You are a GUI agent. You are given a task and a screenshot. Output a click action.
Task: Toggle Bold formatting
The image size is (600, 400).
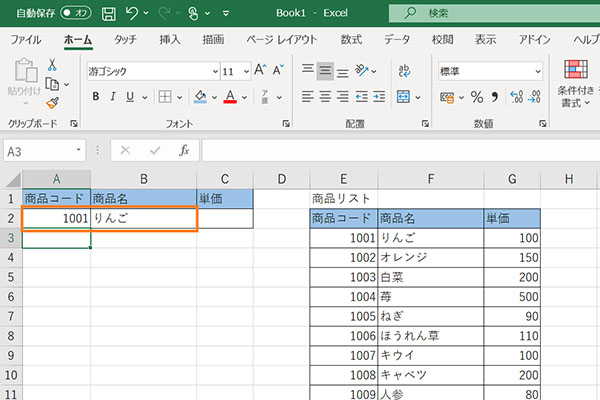[x=97, y=97]
